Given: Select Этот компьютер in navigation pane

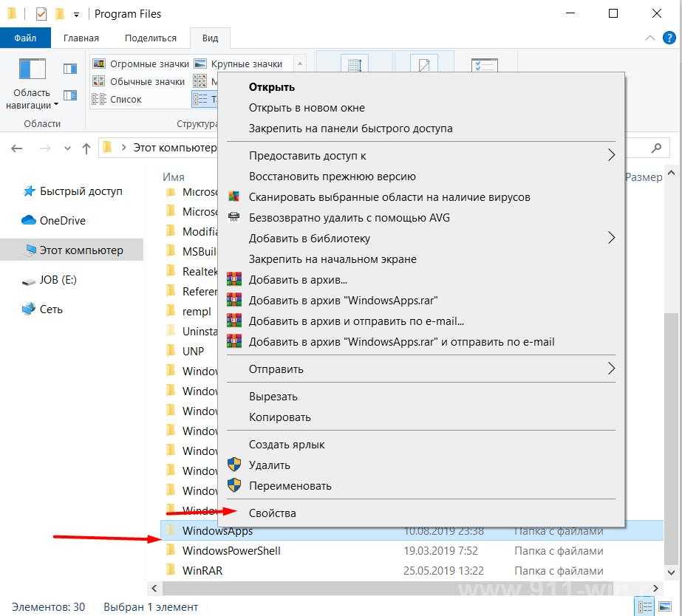Looking at the screenshot, I should coord(81,250).
